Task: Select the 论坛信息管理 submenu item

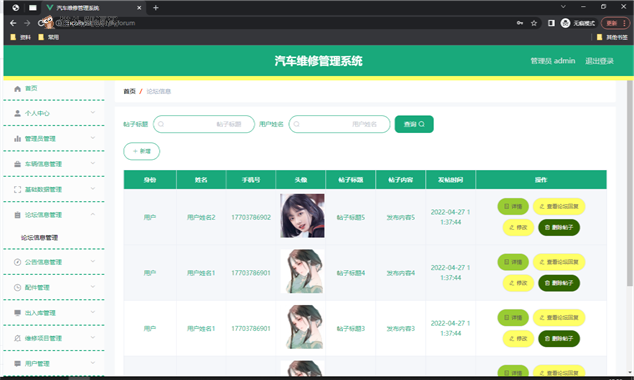Action: point(39,238)
